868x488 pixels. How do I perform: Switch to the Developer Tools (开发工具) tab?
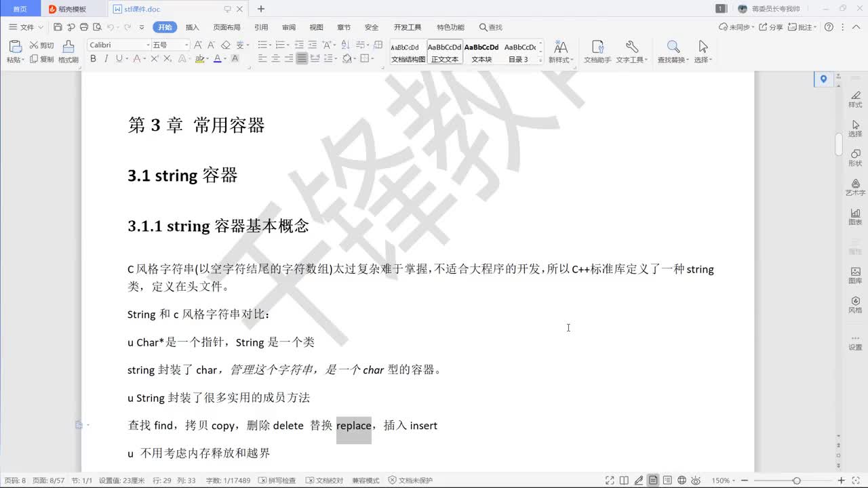coord(408,27)
